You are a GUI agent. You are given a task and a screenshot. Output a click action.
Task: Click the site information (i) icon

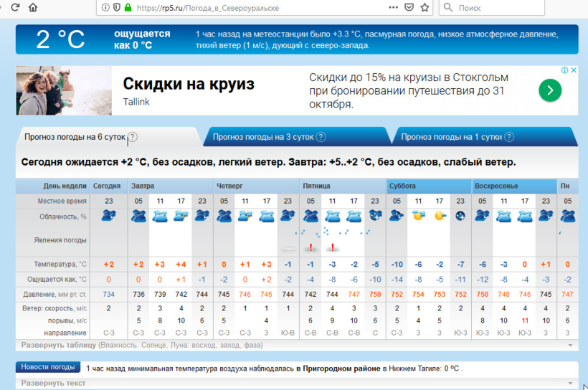click(x=105, y=8)
